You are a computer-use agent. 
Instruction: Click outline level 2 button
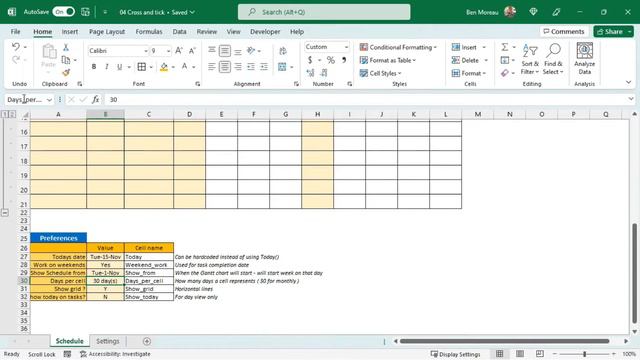coord(12,114)
